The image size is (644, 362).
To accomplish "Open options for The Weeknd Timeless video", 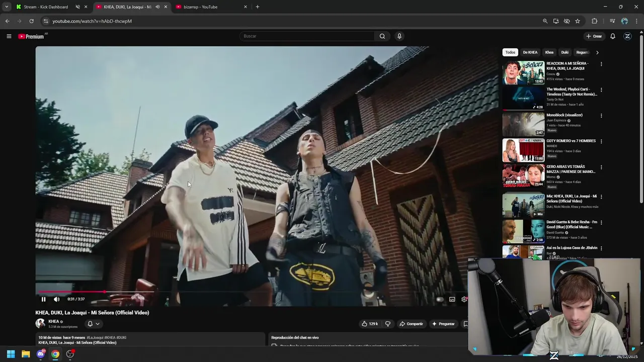I will [601, 90].
